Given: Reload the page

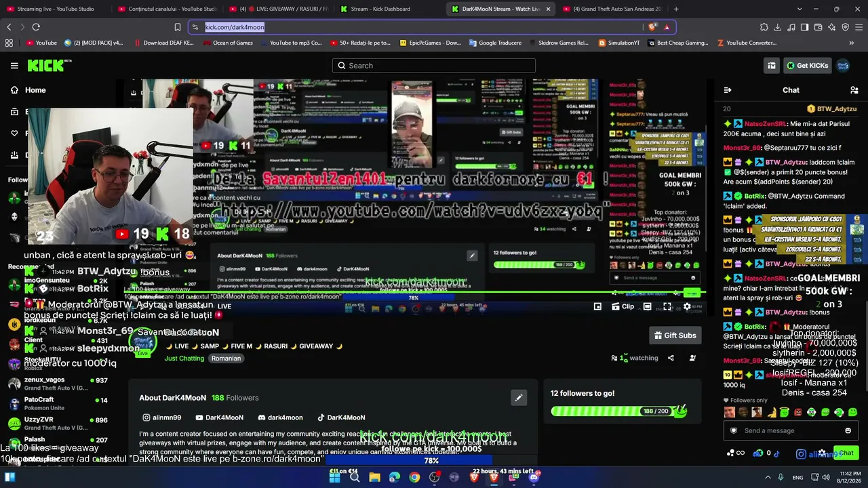Looking at the screenshot, I should (x=36, y=27).
